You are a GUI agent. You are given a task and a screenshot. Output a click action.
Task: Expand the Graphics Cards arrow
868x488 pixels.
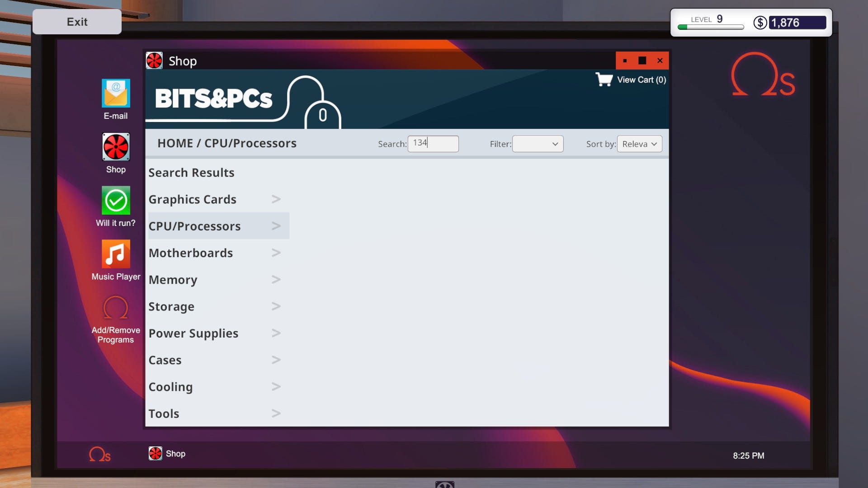click(x=276, y=199)
